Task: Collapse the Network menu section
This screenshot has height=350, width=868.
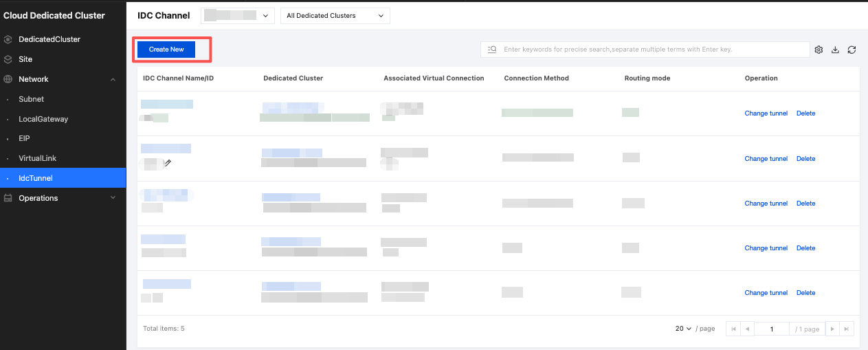Action: tap(113, 79)
